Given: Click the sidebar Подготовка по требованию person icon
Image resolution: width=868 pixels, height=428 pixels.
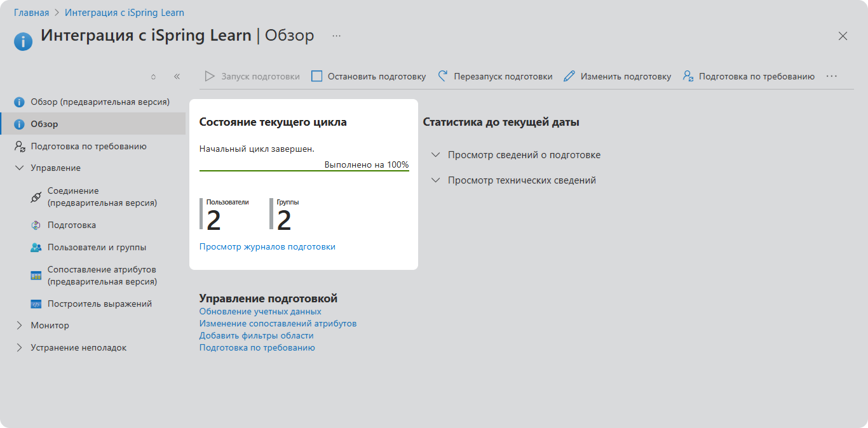Looking at the screenshot, I should 19,146.
